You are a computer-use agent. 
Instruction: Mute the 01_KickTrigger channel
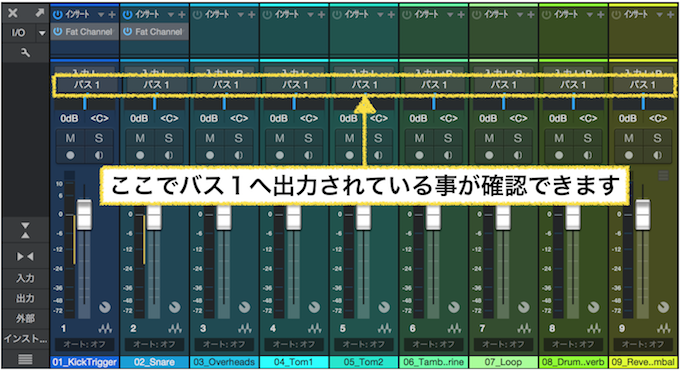click(70, 138)
